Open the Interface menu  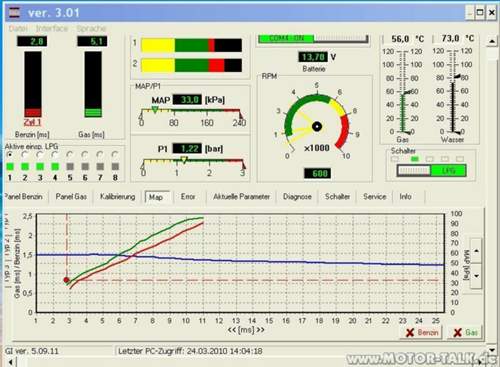click(52, 28)
